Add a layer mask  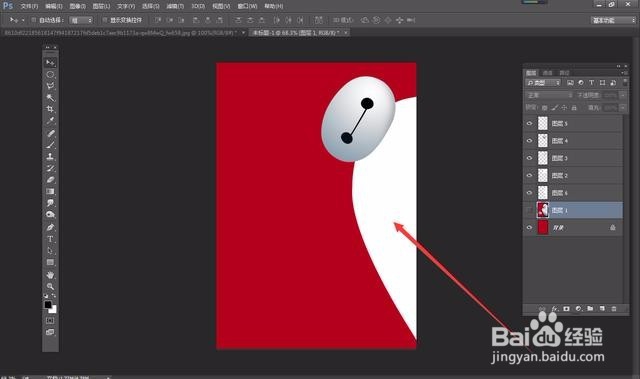566,309
